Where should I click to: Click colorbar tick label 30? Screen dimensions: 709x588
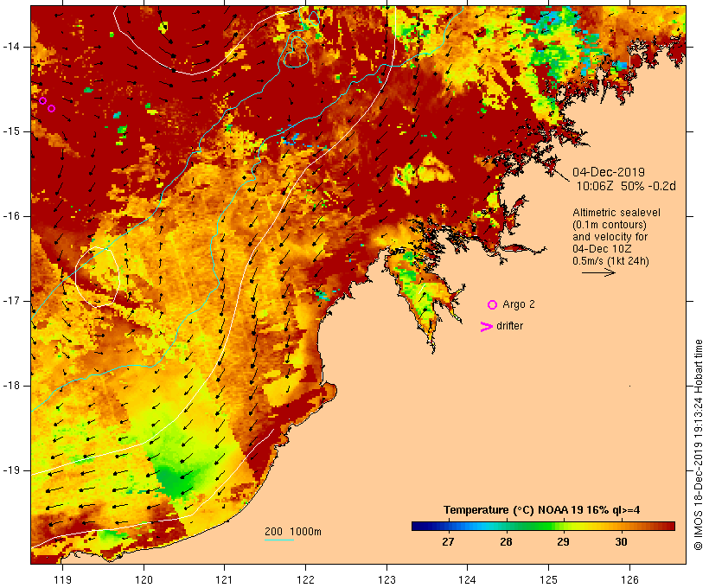tap(621, 542)
